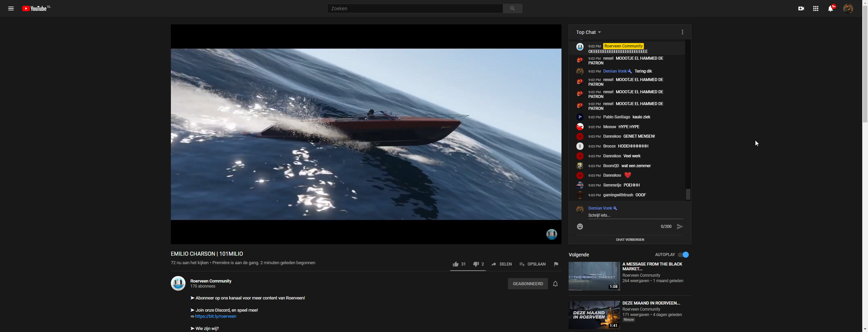Open the create video camera icon
The image size is (868, 332).
pyautogui.click(x=801, y=8)
